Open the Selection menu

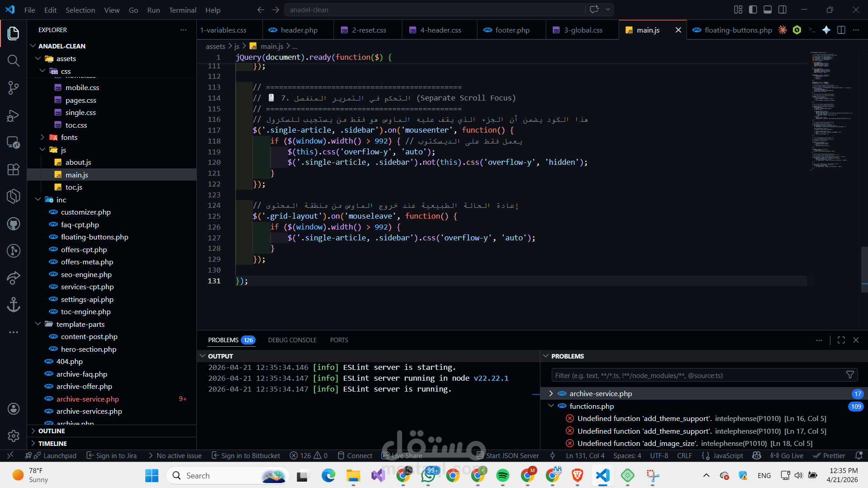80,10
